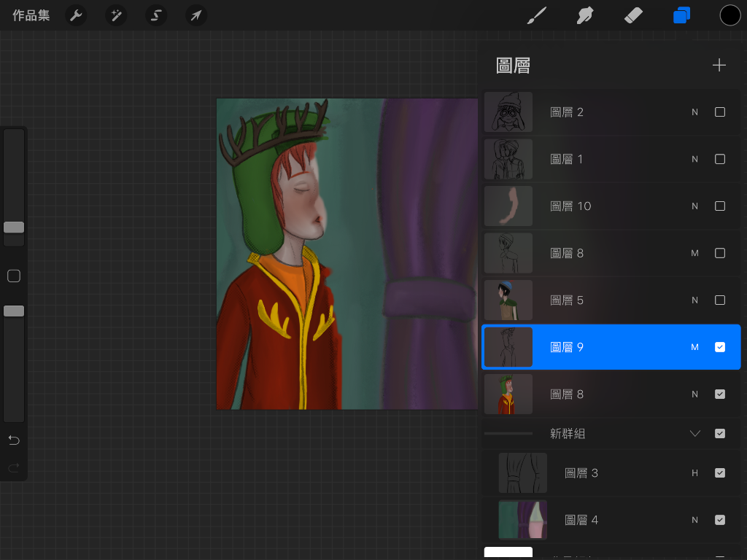
Task: Open blend mode N for 圖層 1
Action: 694,159
